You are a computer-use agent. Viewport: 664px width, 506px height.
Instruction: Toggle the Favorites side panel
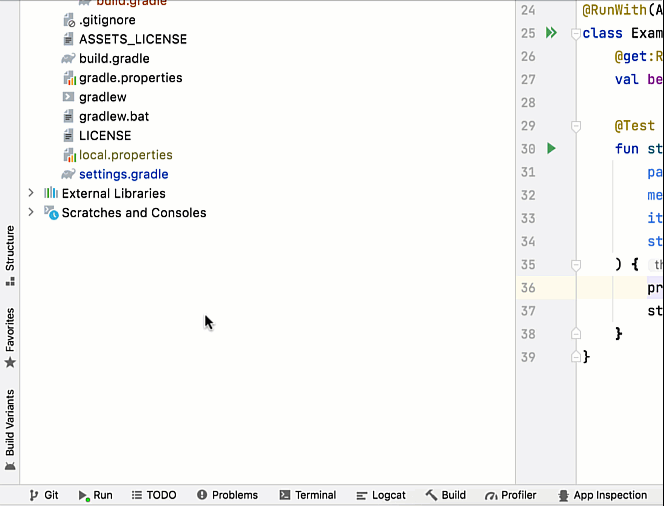tap(10, 337)
